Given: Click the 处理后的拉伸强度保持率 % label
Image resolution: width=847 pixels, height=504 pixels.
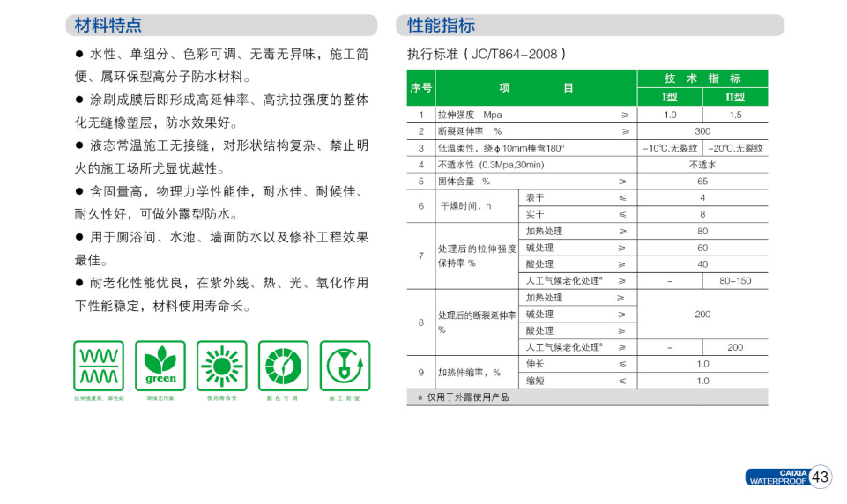Looking at the screenshot, I should 477,256.
